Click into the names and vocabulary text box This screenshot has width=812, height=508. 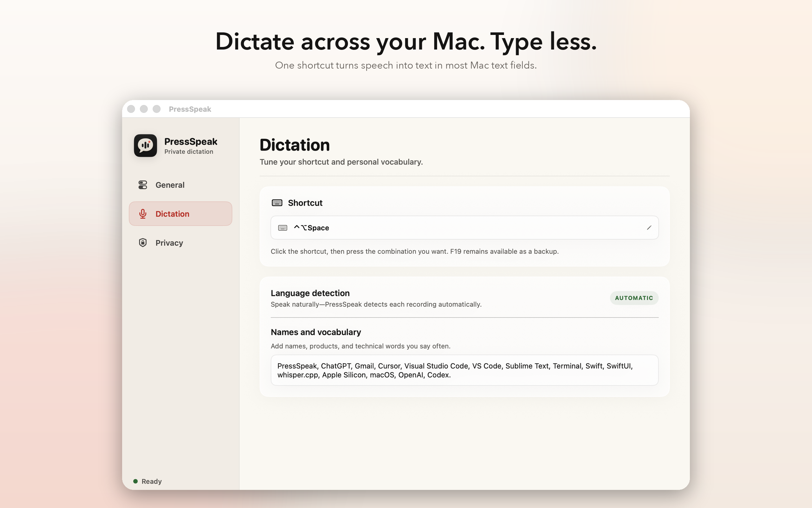(464, 370)
